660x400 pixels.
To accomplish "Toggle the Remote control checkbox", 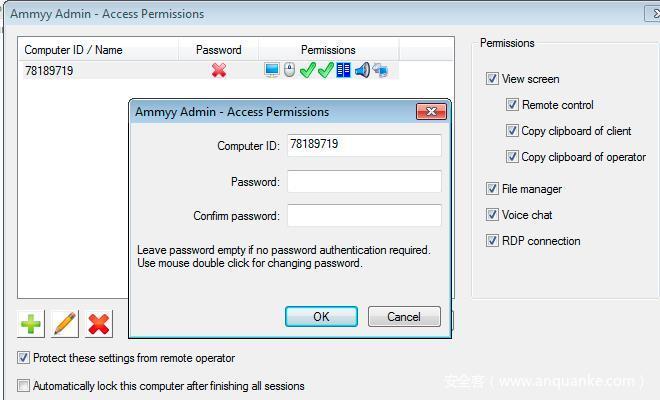I will coord(513,105).
